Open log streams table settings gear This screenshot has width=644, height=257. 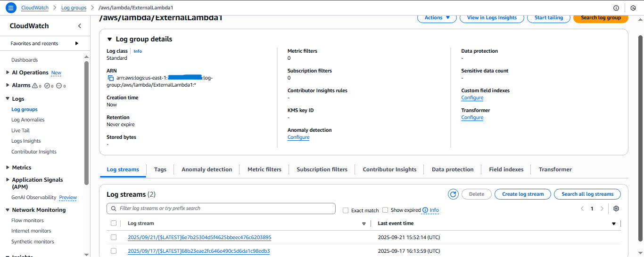616,209
